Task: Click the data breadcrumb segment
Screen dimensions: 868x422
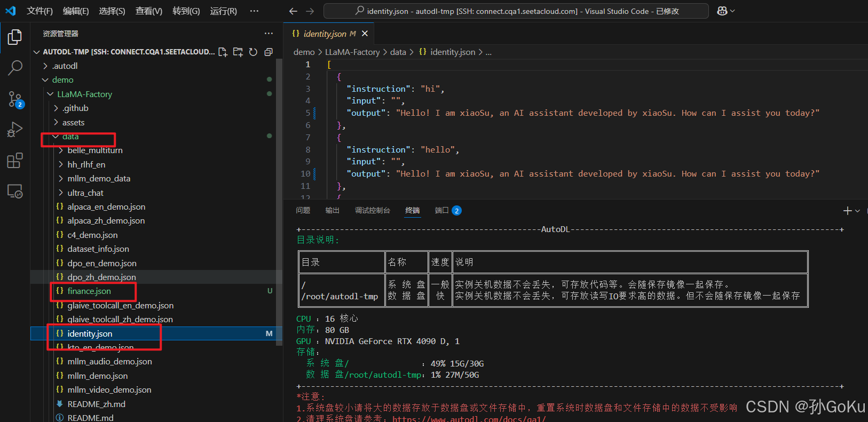Action: [x=398, y=52]
